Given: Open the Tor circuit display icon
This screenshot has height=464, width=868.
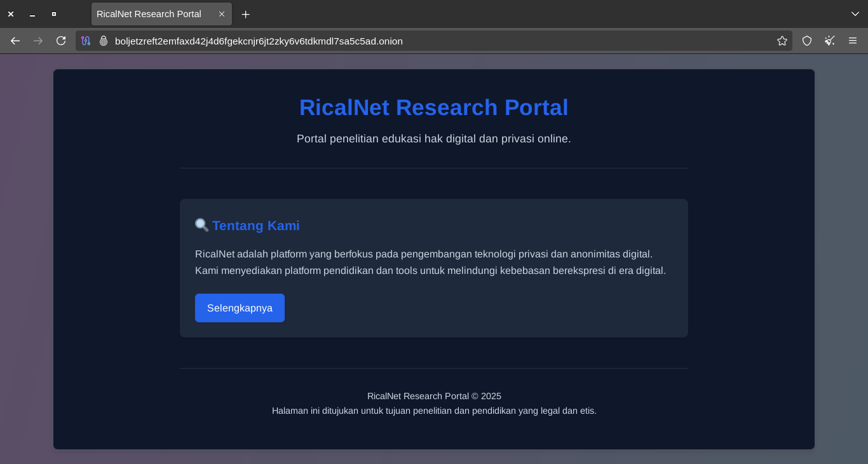Looking at the screenshot, I should point(86,41).
